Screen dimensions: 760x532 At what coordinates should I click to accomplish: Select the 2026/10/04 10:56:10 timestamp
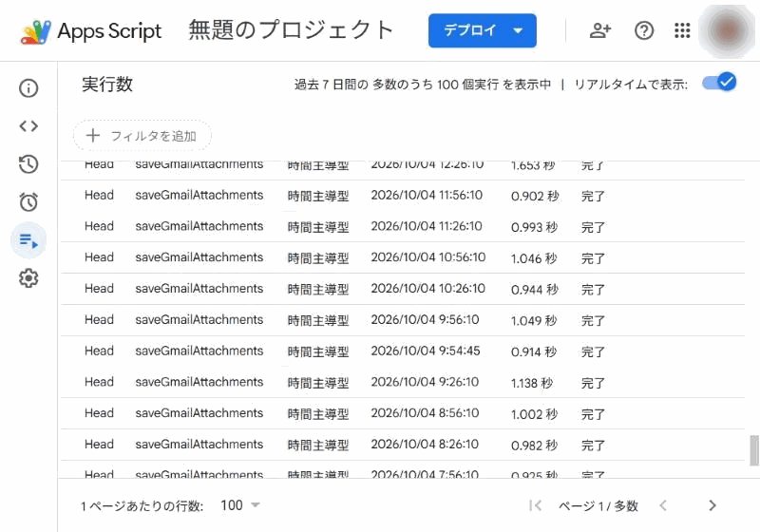(428, 257)
